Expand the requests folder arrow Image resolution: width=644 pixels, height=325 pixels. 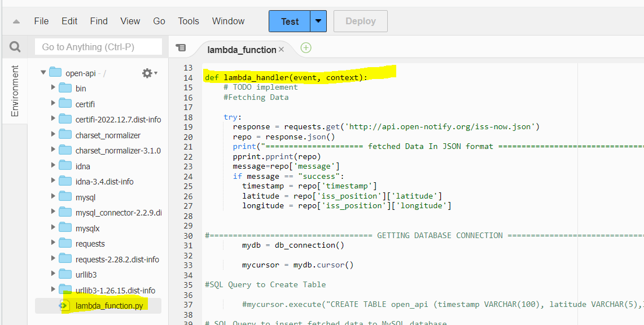point(53,243)
